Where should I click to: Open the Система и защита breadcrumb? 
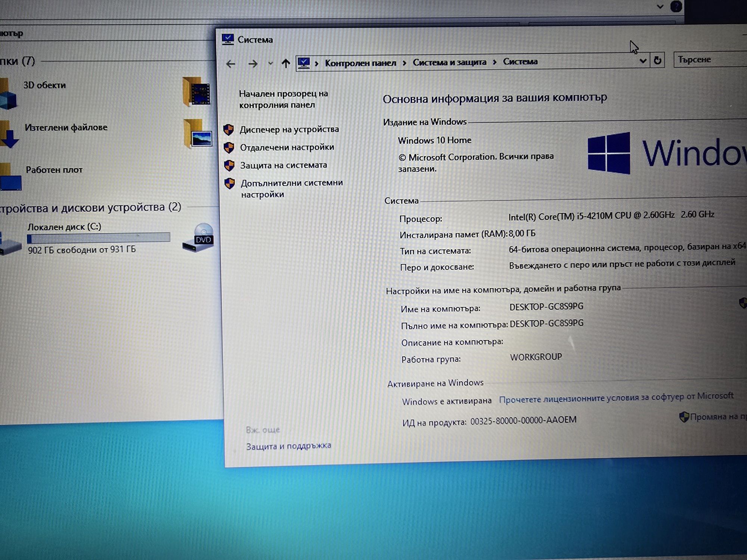(449, 62)
